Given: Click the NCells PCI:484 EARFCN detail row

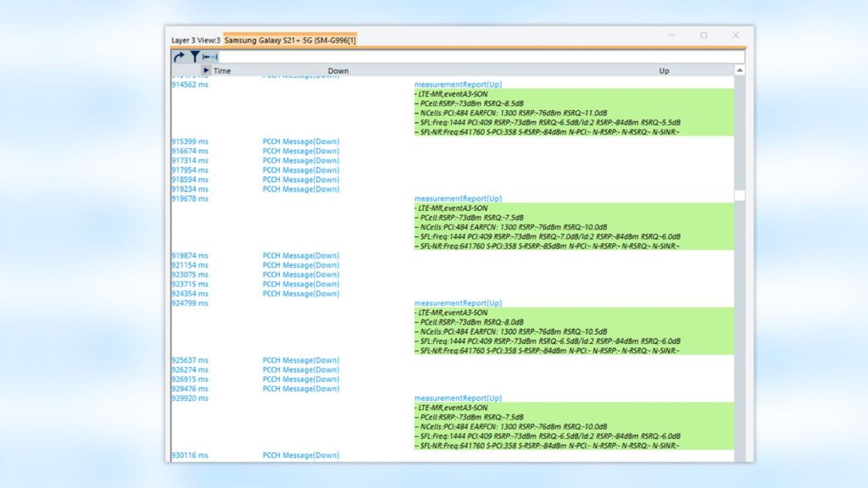Looking at the screenshot, I should [509, 113].
